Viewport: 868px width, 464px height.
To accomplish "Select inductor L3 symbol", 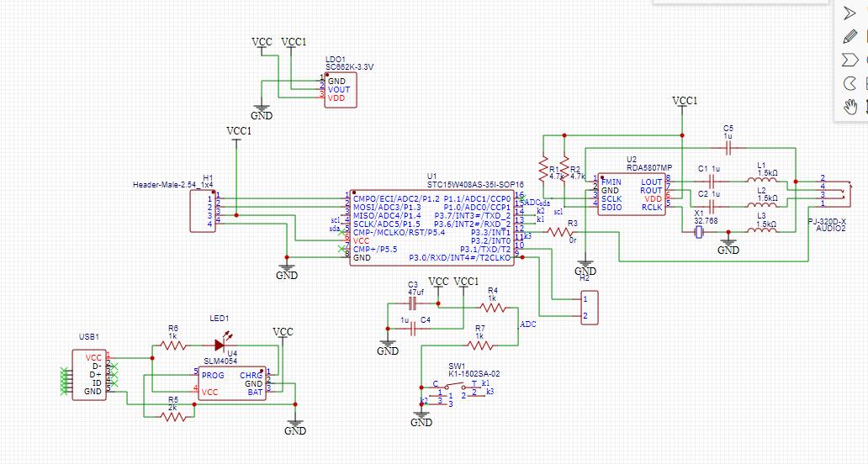I will click(762, 230).
